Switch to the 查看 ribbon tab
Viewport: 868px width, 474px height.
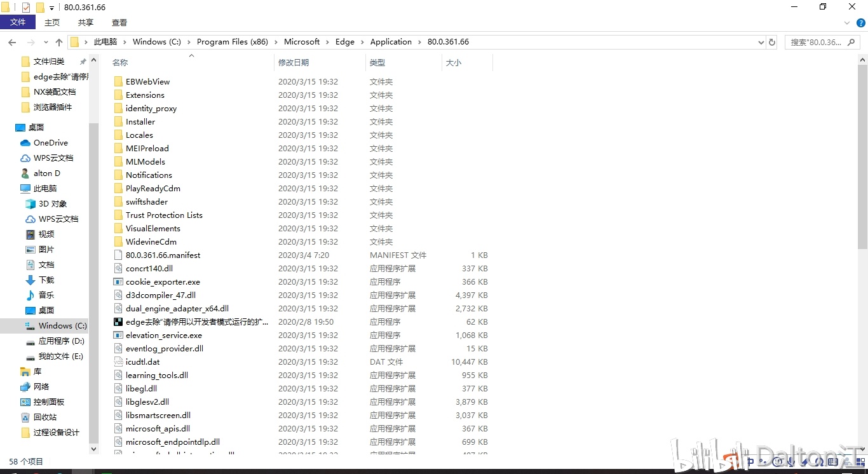(119, 22)
